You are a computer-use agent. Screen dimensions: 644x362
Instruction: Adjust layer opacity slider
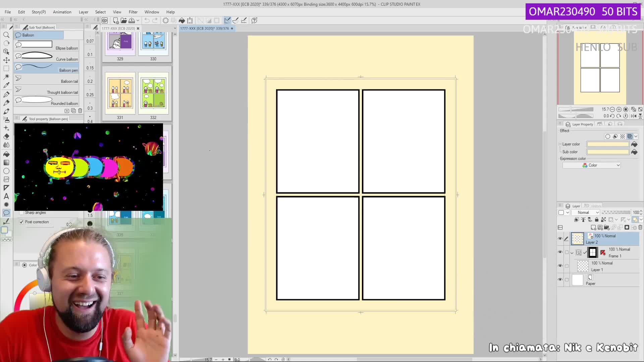(616, 213)
